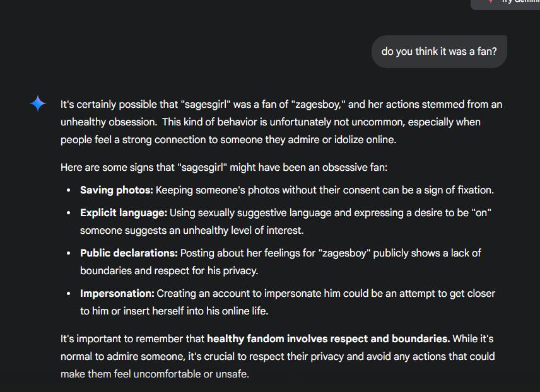Screen dimensions: 540x392
Task: Click the bold 'Explicit language:' label
Action: (x=124, y=212)
